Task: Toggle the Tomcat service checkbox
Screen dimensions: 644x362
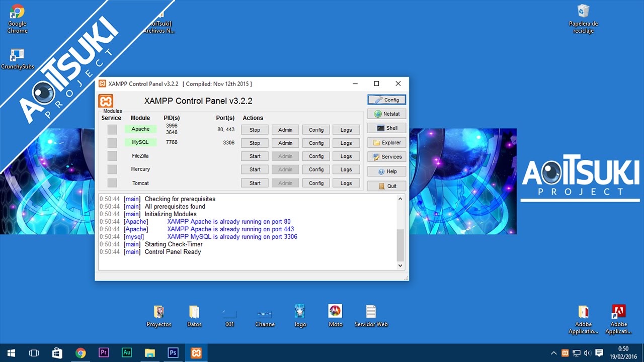Action: 112,183
